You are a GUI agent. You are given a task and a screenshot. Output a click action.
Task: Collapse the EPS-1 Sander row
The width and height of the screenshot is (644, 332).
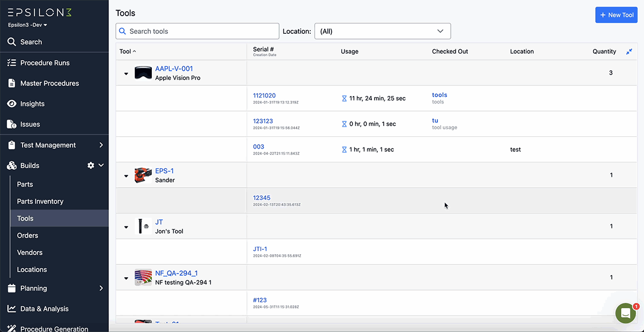[x=126, y=175]
